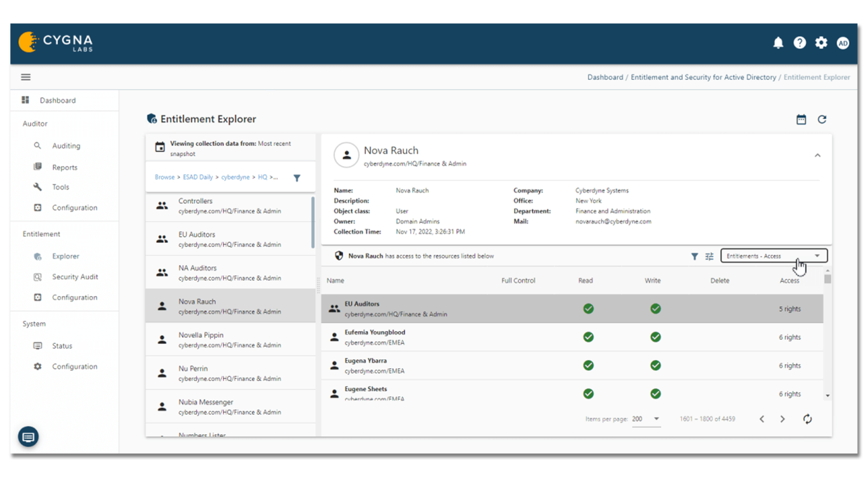Click the column settings tune icon
The height and width of the screenshot is (477, 868).
[x=709, y=257]
